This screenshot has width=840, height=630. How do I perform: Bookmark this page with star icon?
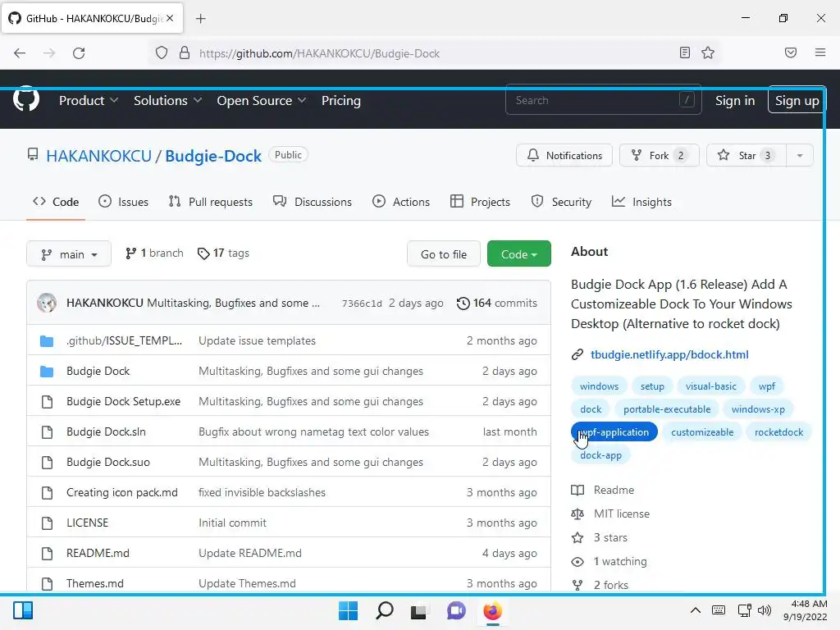pyautogui.click(x=708, y=52)
